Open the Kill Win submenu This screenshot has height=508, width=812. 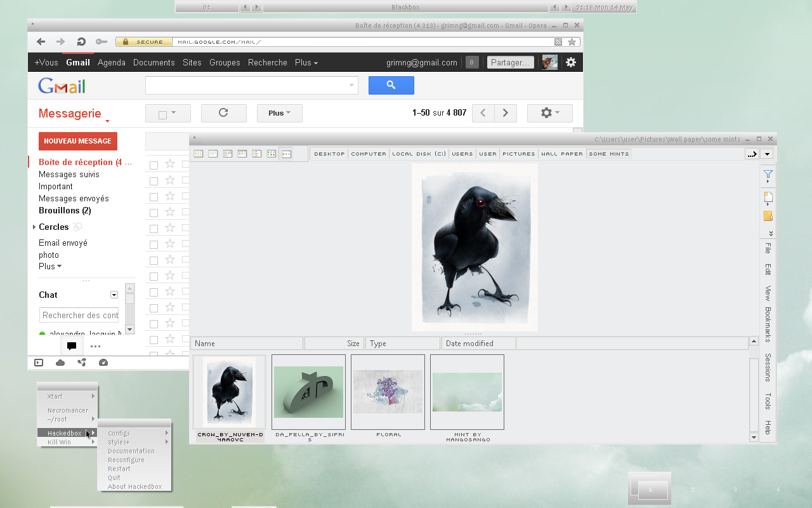click(x=67, y=442)
